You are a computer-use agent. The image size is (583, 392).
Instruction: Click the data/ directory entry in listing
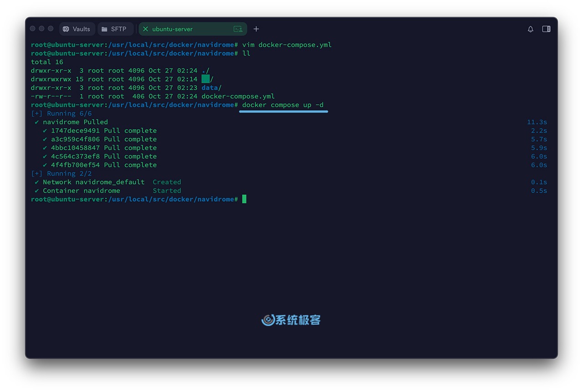tap(211, 88)
